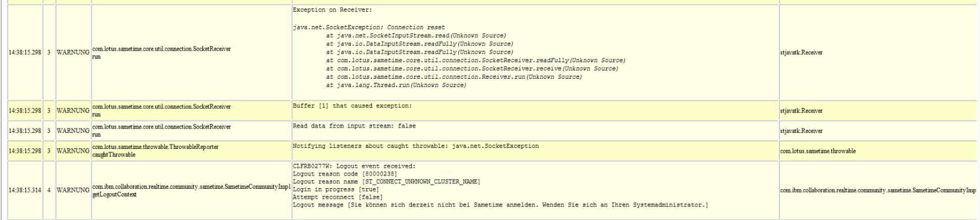Click WARNUNG in the 'Exception on Receiver' row

[x=73, y=52]
